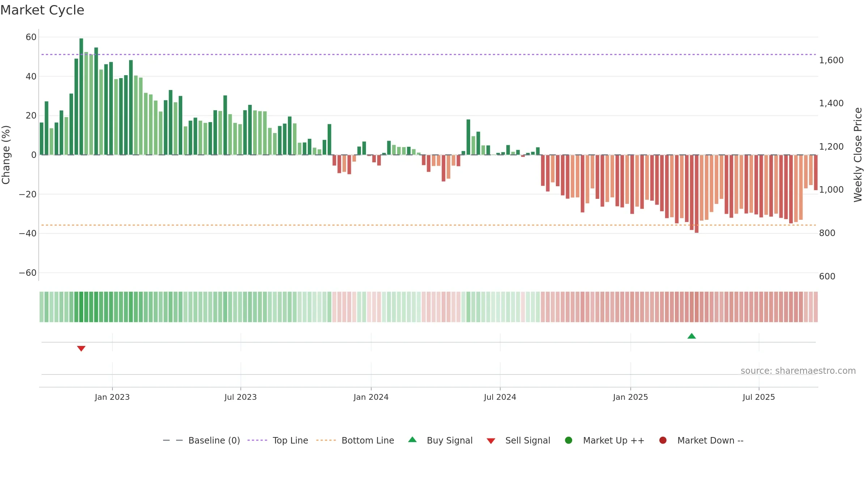Viewport: 868px width, 488px height.
Task: Click the Jan 2025 axis label
Action: 630,397
